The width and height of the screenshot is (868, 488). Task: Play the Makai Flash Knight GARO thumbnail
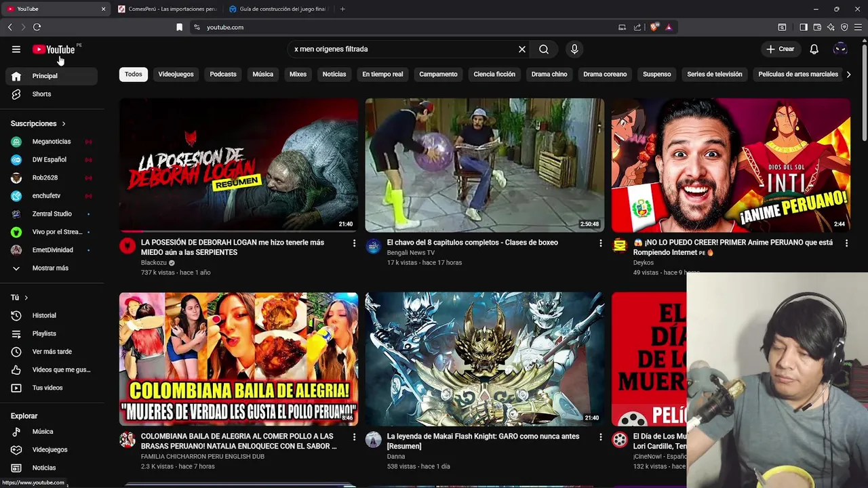coord(484,359)
